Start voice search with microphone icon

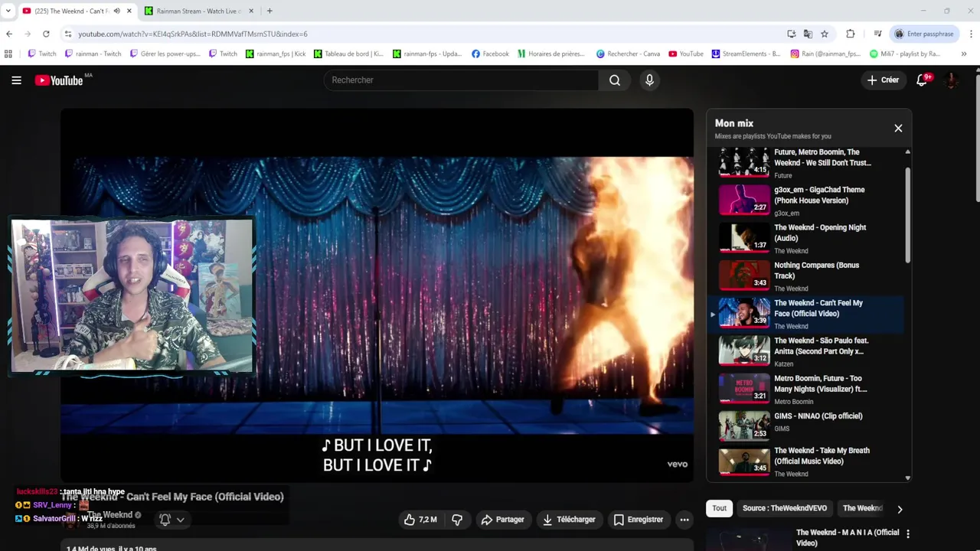[649, 80]
